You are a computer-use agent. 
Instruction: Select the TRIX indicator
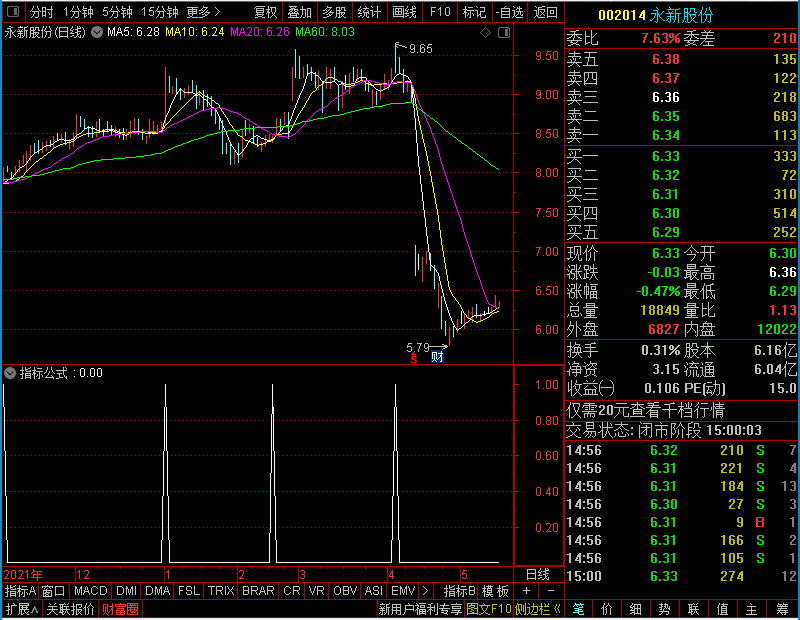point(221,591)
